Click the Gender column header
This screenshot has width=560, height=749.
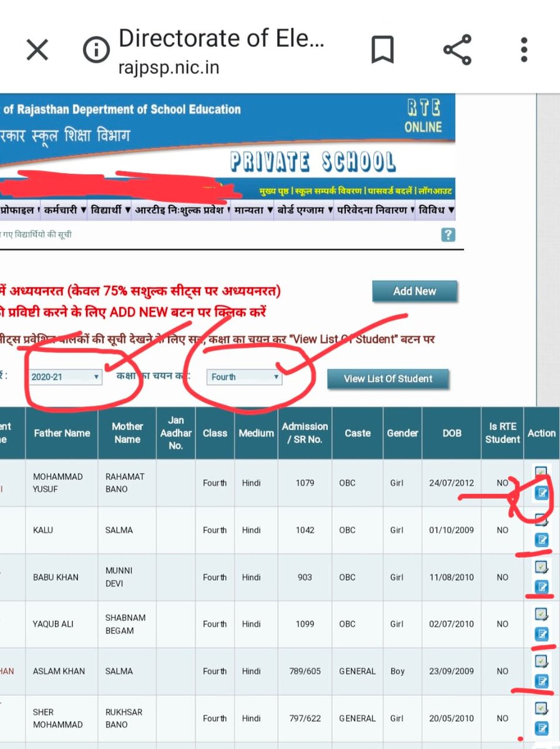tap(402, 433)
